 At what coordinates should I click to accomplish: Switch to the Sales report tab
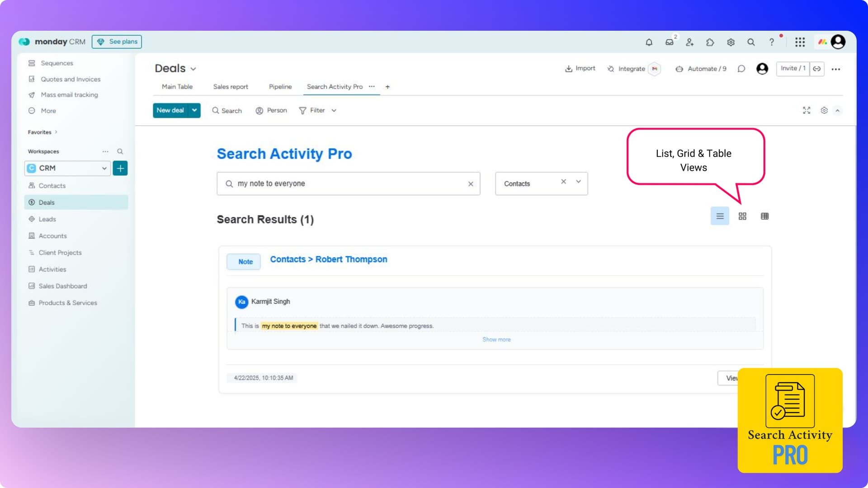231,87
